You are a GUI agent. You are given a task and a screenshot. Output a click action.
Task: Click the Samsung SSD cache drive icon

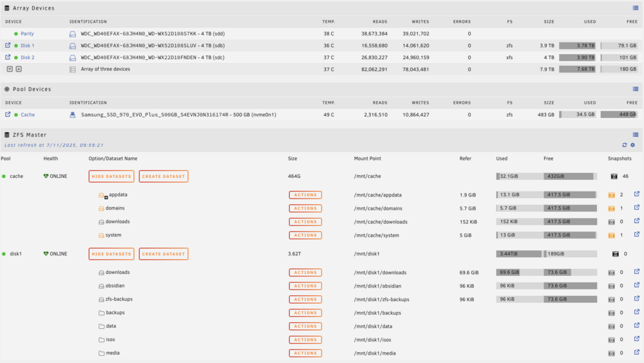tap(73, 115)
